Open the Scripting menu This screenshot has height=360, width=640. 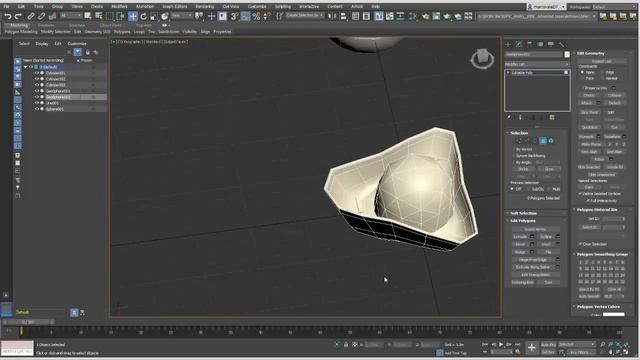tap(282, 7)
